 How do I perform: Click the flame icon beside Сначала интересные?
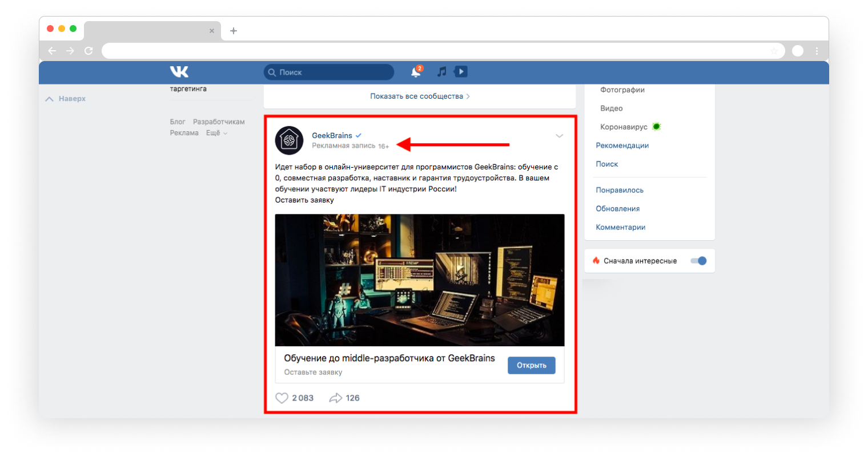point(596,261)
